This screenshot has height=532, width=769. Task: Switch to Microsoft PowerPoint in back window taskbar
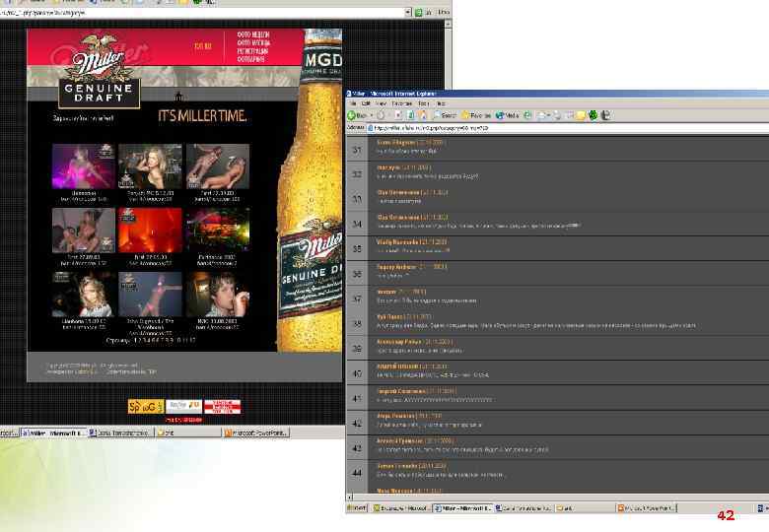(255, 433)
